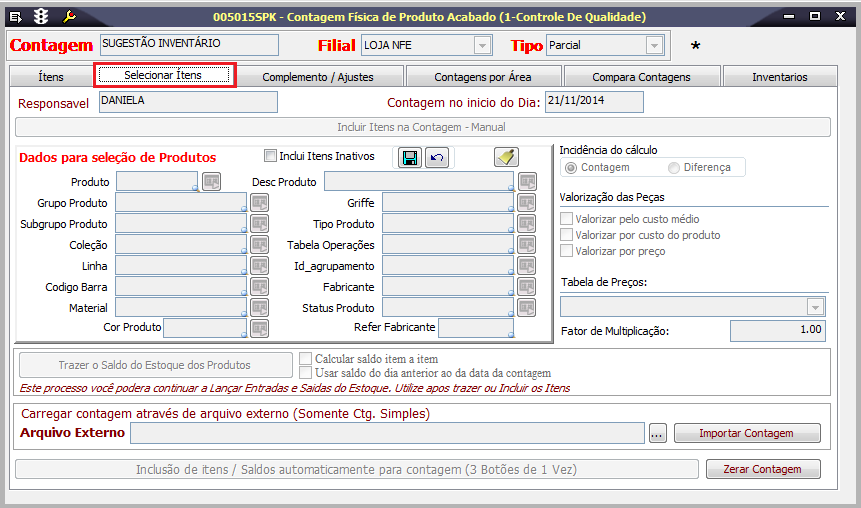The height and width of the screenshot is (508, 861).
Task: Click the asterisk marker beside Tipo
Action: point(695,46)
